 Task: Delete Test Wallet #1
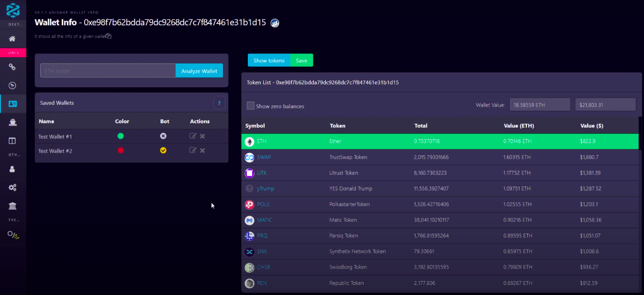pos(202,136)
